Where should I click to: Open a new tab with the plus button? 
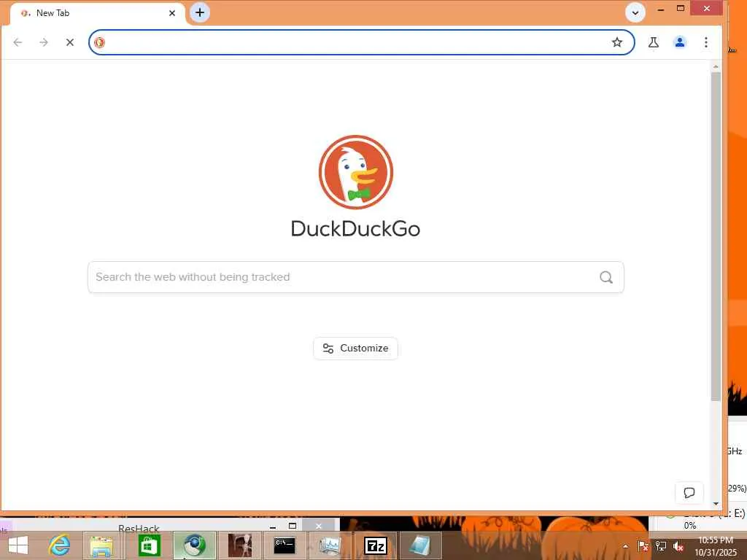click(200, 12)
